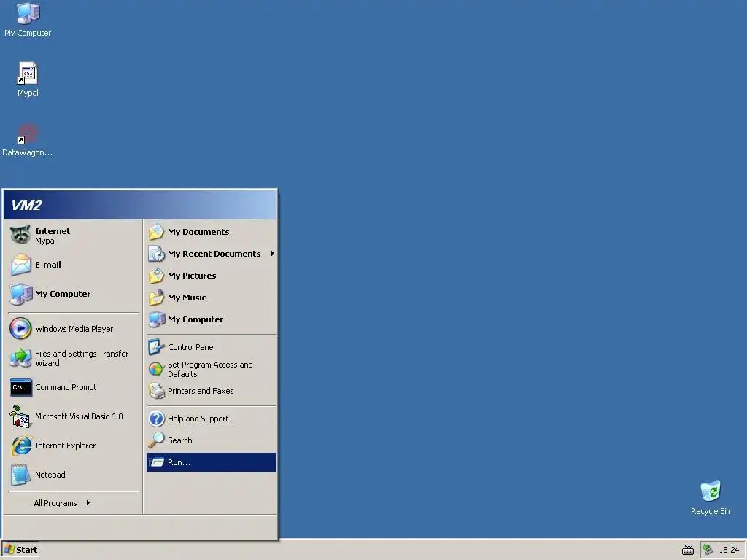Screen dimensions: 747x560
Task: Open Files and Settings Transfer Wizard icon
Action: click(x=20, y=358)
